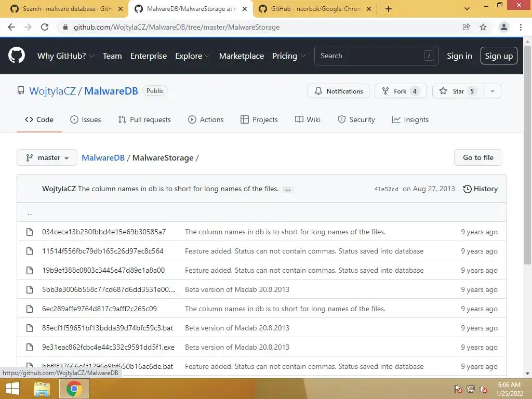Reload the page with refresh icon
Screen dimensions: 532x399
click(x=45, y=27)
